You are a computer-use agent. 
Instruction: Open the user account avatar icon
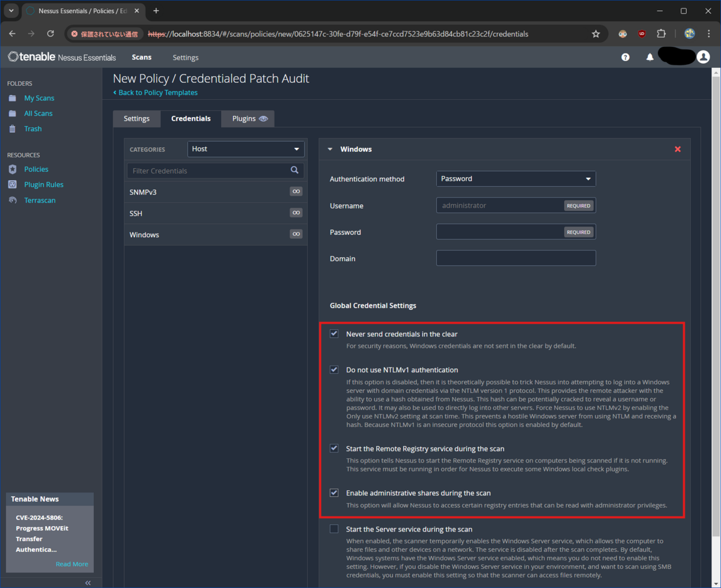pos(703,57)
